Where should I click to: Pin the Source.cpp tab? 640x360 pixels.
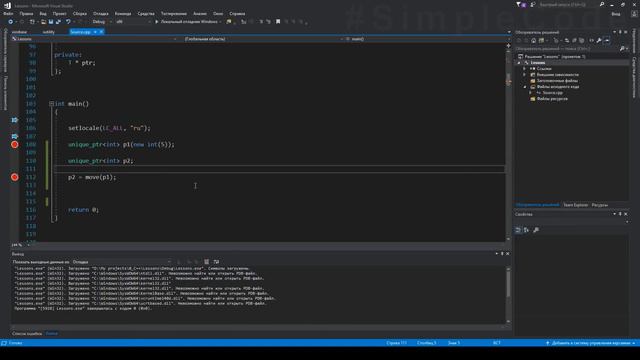(x=95, y=32)
